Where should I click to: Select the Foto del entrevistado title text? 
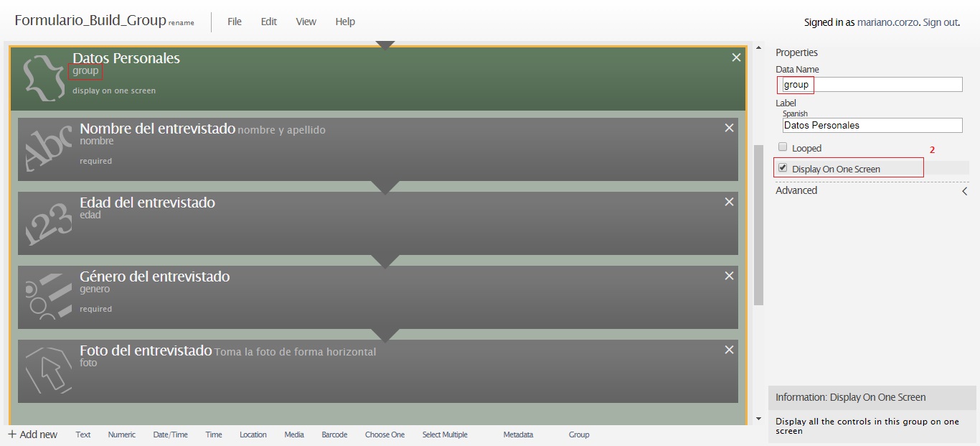[x=146, y=350]
